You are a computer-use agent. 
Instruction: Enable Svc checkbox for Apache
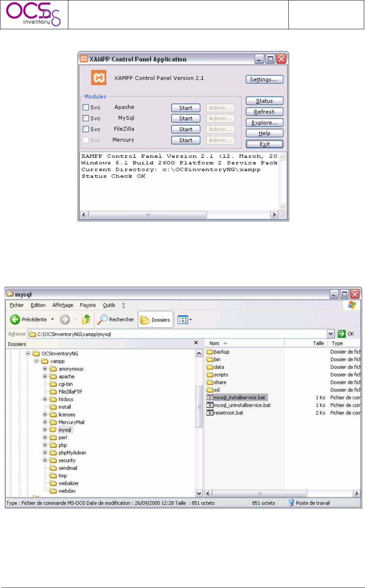[86, 107]
